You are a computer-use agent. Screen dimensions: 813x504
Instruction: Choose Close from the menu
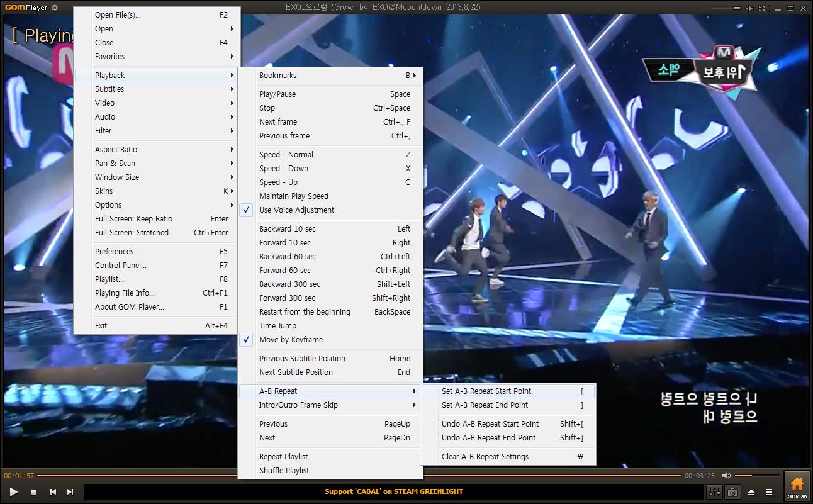click(x=157, y=43)
